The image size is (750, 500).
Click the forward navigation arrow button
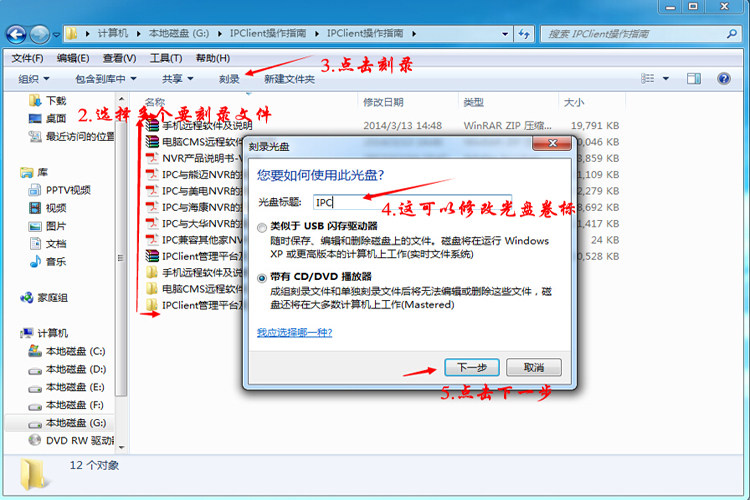tap(40, 34)
